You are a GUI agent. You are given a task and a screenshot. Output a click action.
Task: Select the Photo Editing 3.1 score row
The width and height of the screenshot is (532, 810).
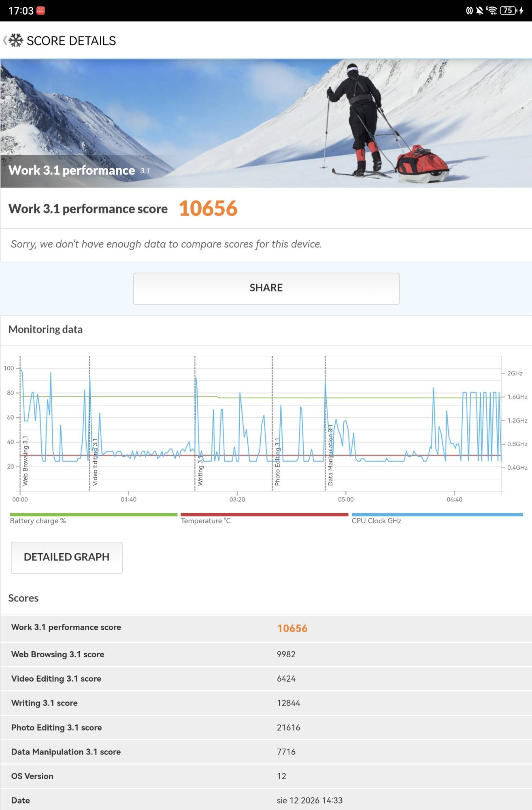[266, 727]
